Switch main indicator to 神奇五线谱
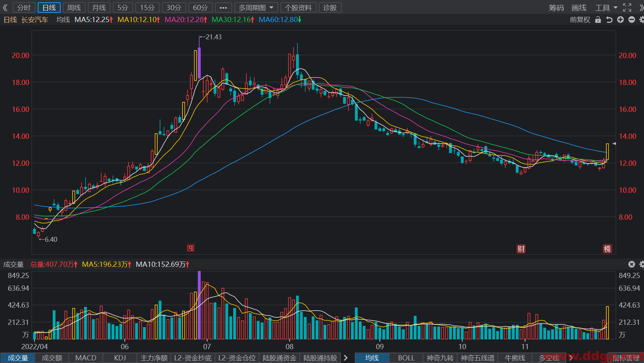The image size is (644, 363). pyautogui.click(x=477, y=358)
